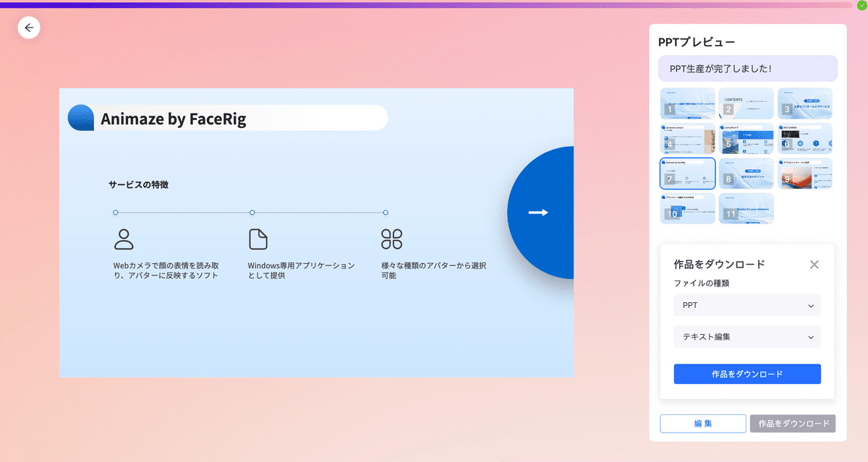Click the person icon on the slide

pyautogui.click(x=124, y=239)
